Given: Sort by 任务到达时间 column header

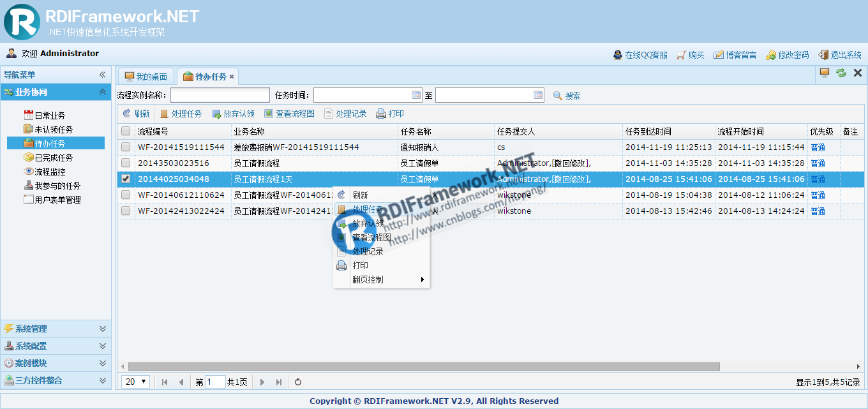Looking at the screenshot, I should 669,131.
